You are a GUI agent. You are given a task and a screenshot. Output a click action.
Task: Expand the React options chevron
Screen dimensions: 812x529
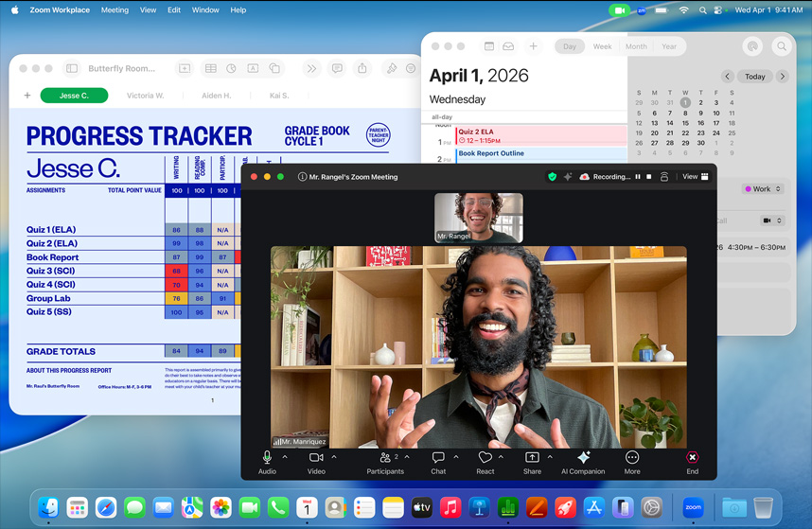click(502, 457)
